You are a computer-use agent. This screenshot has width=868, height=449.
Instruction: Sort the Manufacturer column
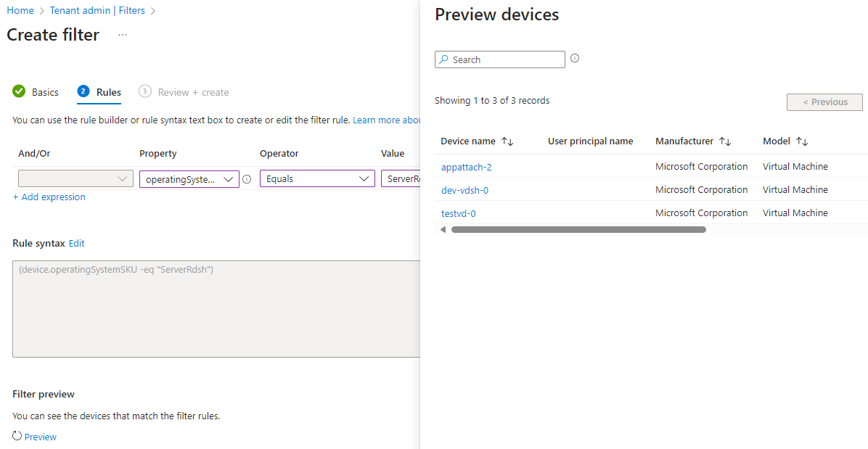(x=725, y=141)
